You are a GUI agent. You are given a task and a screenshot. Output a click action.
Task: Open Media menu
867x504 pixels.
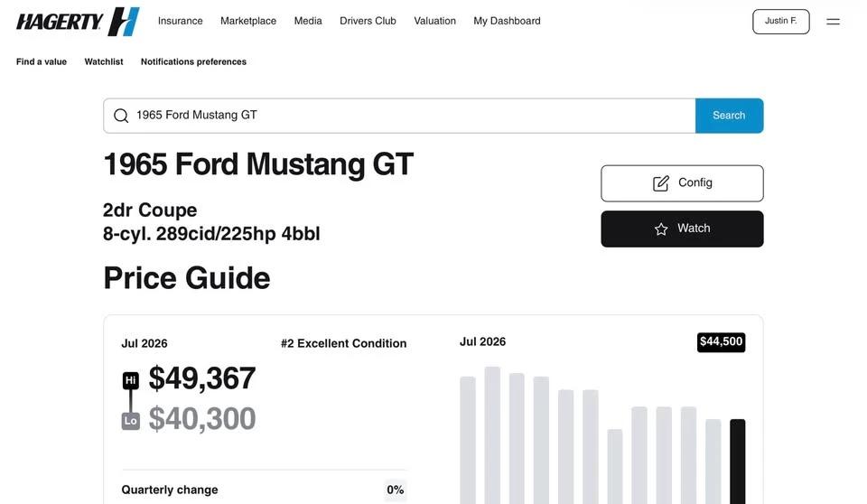(x=308, y=21)
